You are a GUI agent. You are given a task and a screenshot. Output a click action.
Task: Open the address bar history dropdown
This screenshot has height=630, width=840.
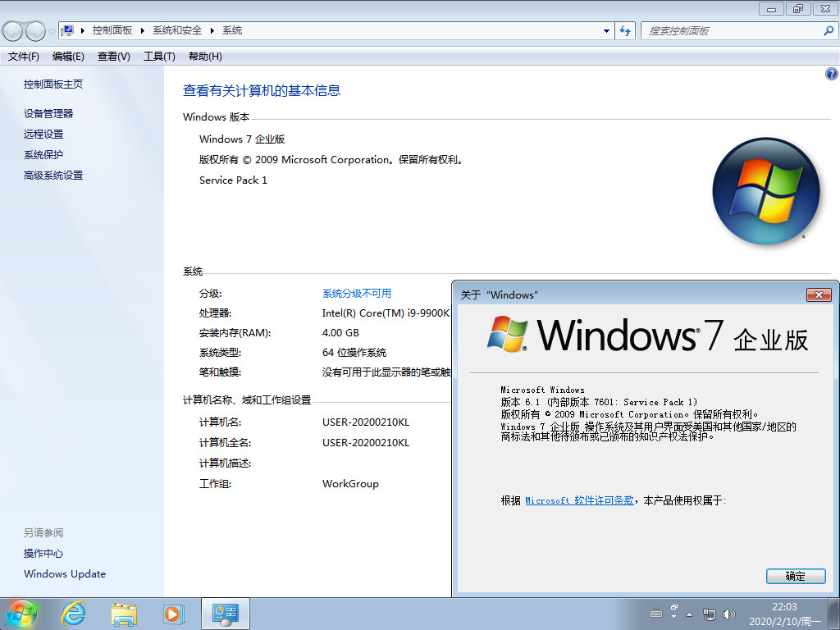(605, 30)
